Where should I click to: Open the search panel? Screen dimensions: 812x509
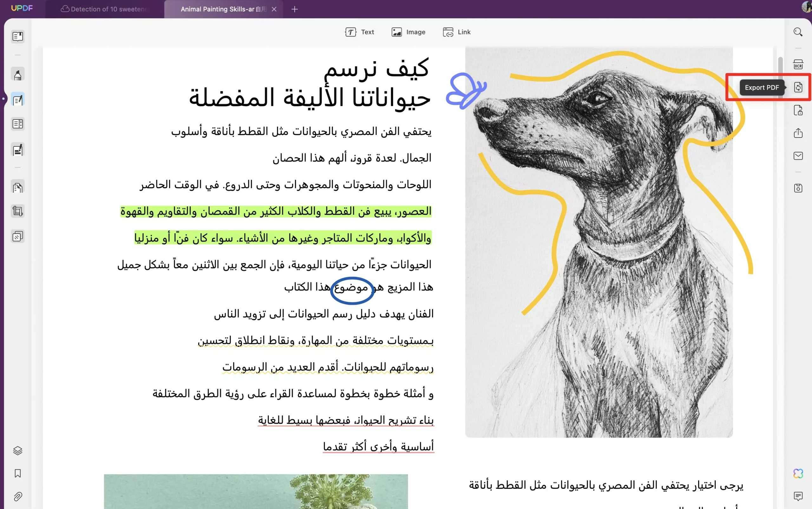coord(798,32)
